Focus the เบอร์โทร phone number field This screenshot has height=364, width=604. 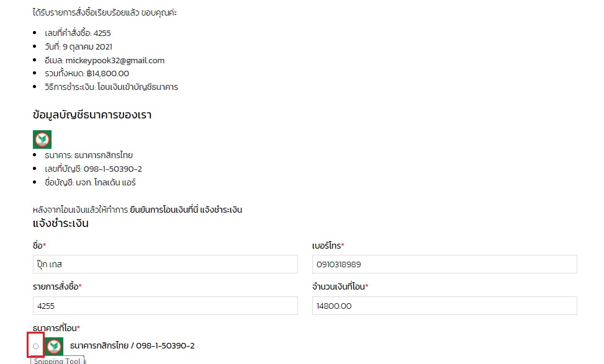pyautogui.click(x=444, y=264)
